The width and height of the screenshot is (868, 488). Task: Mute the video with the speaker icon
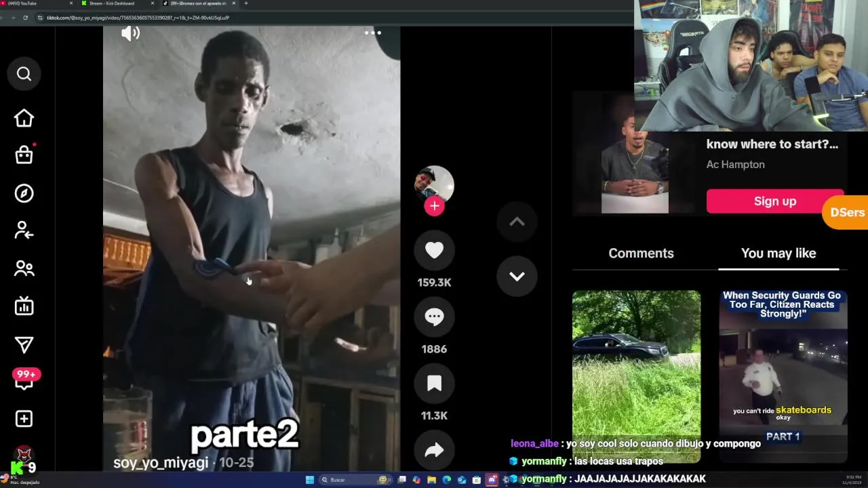(x=130, y=33)
